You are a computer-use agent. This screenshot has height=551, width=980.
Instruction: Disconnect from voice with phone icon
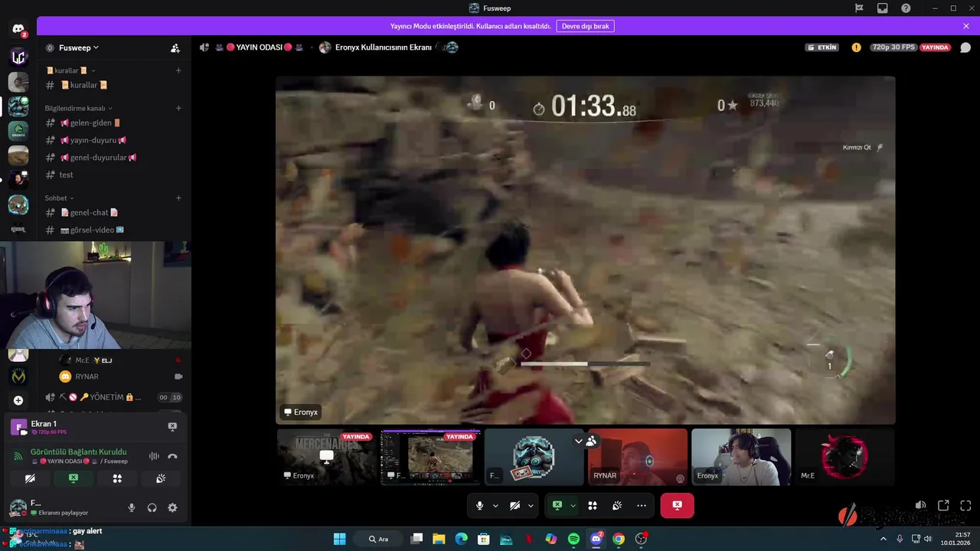point(172,456)
